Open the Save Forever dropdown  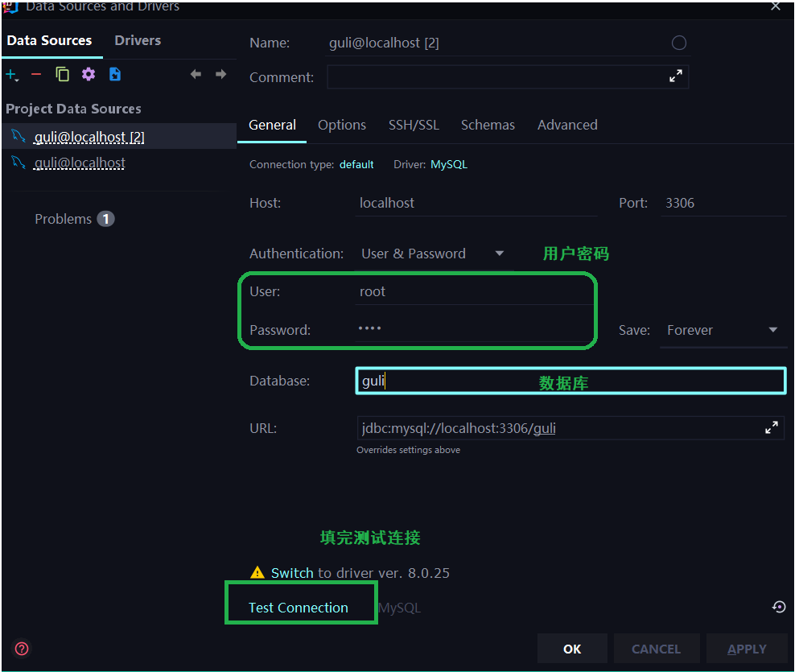(723, 330)
